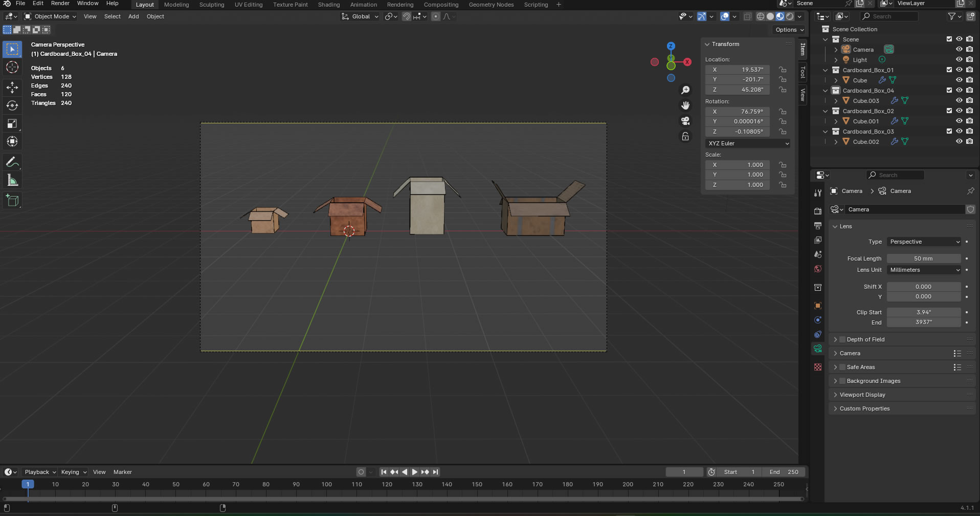980x516 pixels.
Task: Open the World properties tab icon
Action: tap(817, 269)
